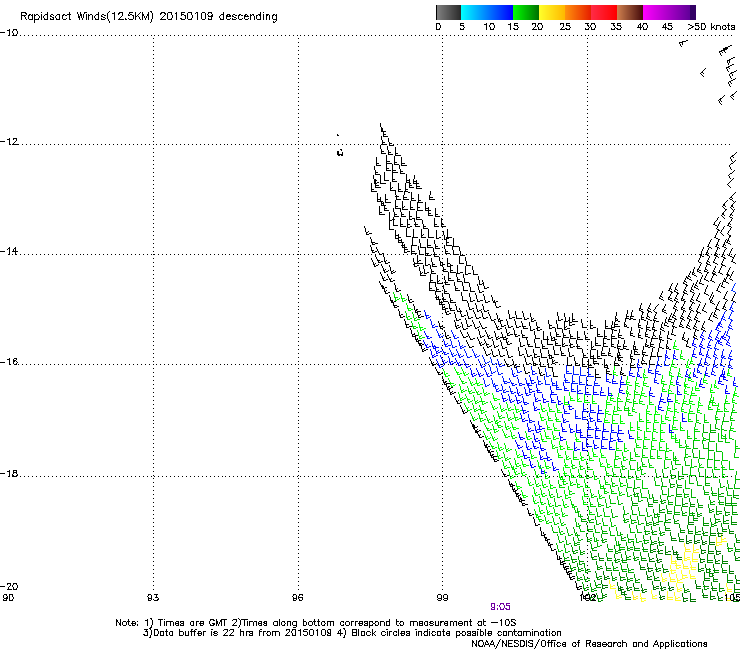Click the '-16' latitude axis label
Image resolution: width=740 pixels, height=650 pixels.
tap(9, 362)
